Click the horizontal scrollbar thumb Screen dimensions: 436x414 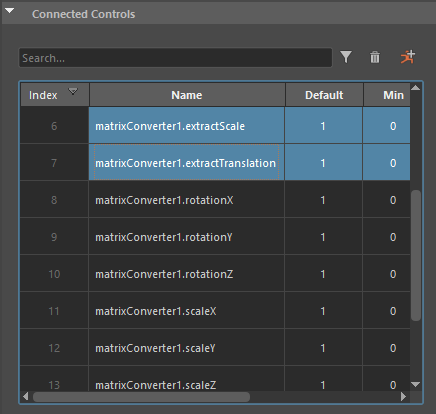(x=141, y=397)
